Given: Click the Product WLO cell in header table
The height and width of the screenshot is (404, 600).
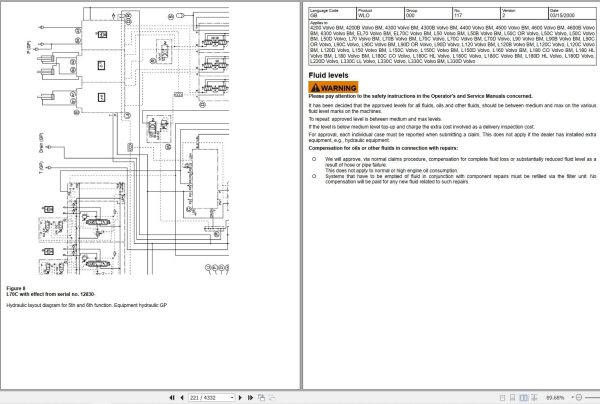Looking at the screenshot, I should [380, 13].
